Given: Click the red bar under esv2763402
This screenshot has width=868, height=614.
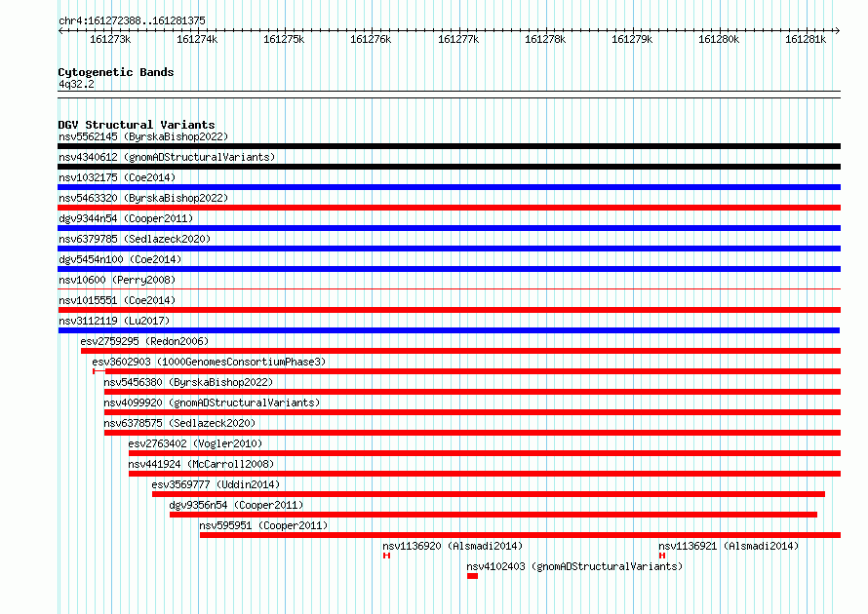Looking at the screenshot, I should (485, 453).
